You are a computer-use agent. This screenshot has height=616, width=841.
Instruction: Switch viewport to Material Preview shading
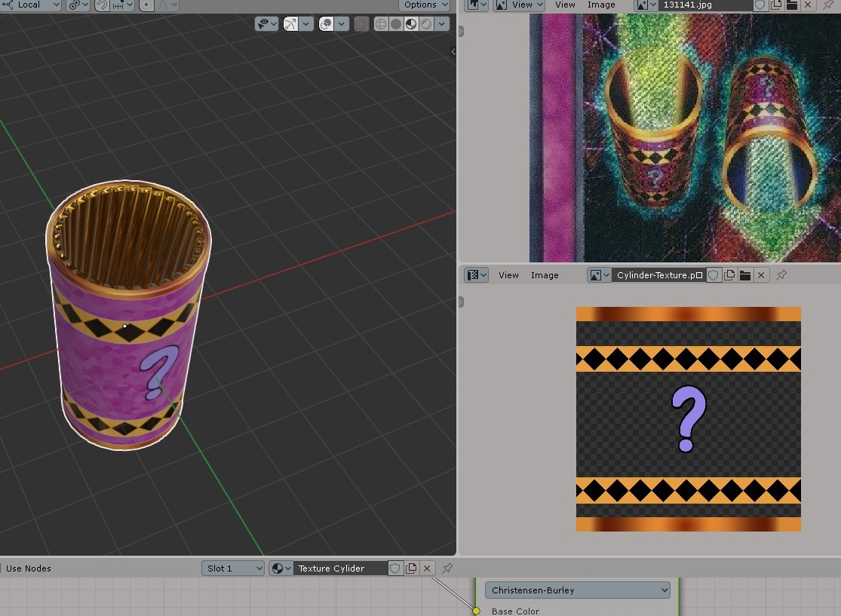(x=411, y=23)
